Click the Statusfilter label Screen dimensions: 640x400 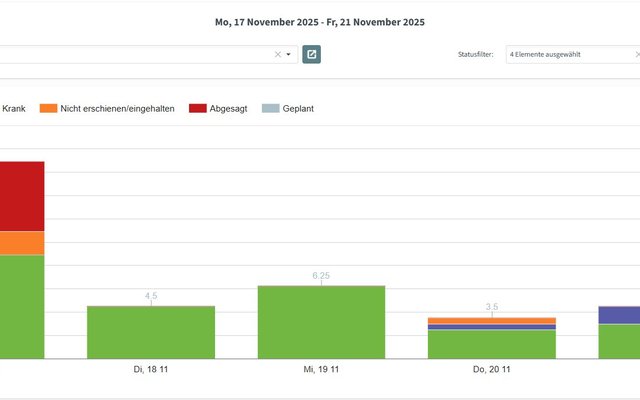(476, 54)
